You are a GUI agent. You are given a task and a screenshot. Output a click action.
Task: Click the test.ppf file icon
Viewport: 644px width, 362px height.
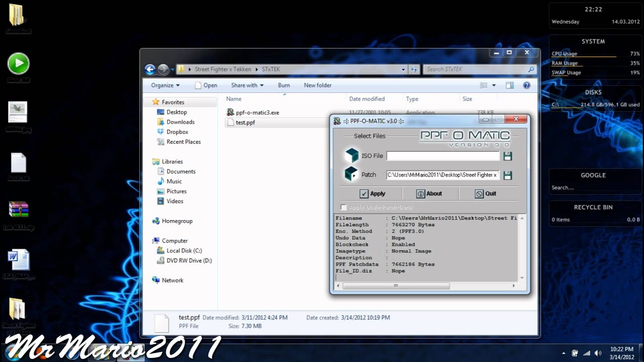click(x=230, y=122)
